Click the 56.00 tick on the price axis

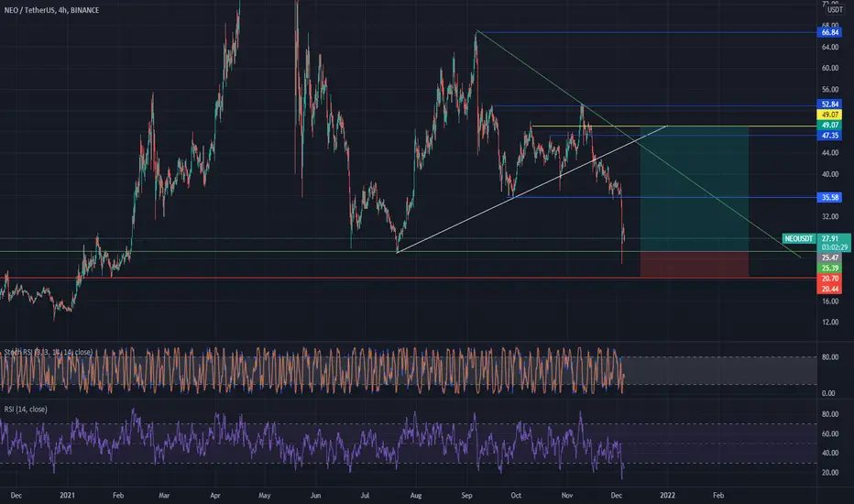[830, 90]
